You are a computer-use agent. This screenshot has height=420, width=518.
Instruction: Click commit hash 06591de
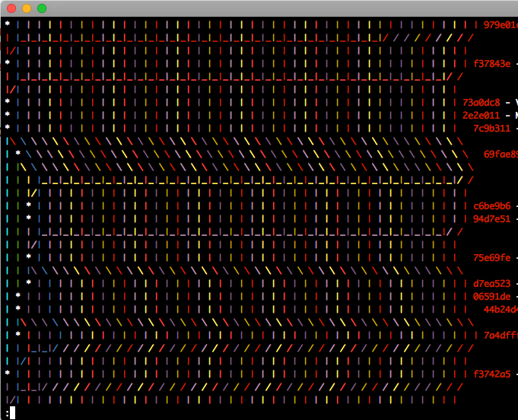(492, 297)
